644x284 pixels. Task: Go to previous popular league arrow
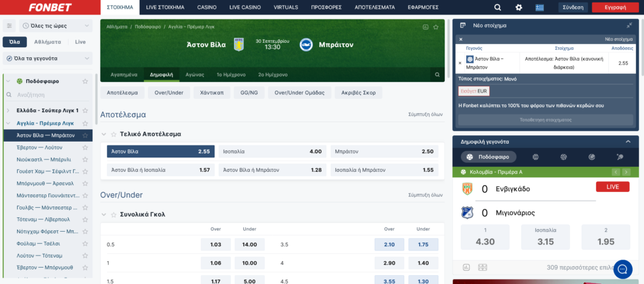[616, 172]
